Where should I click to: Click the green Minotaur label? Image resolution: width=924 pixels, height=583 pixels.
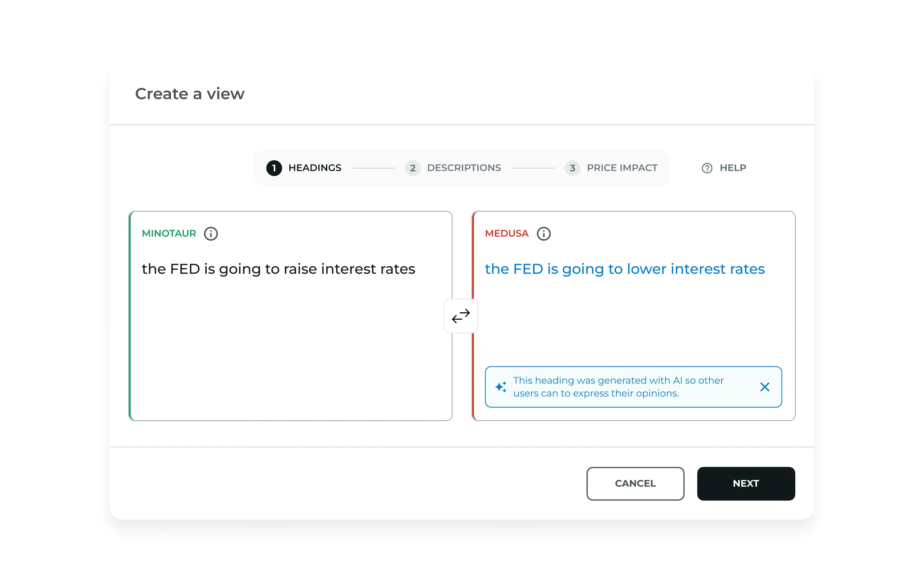point(169,233)
